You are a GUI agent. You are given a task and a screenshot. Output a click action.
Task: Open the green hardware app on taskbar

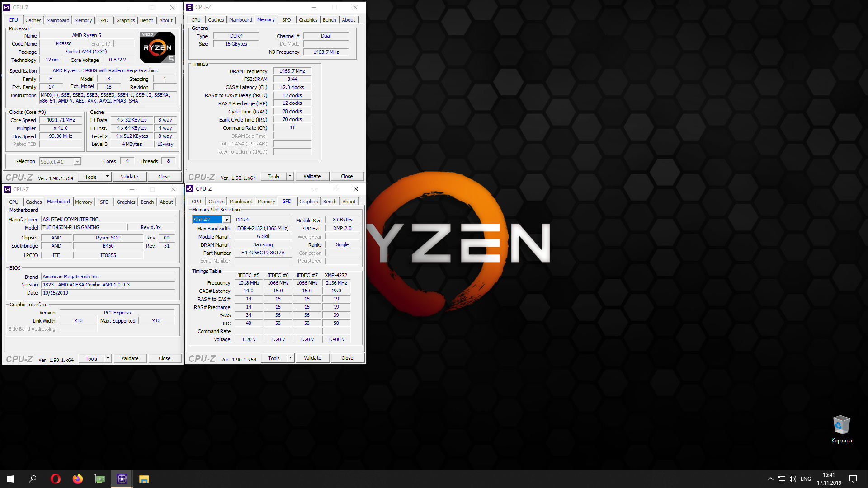point(99,479)
